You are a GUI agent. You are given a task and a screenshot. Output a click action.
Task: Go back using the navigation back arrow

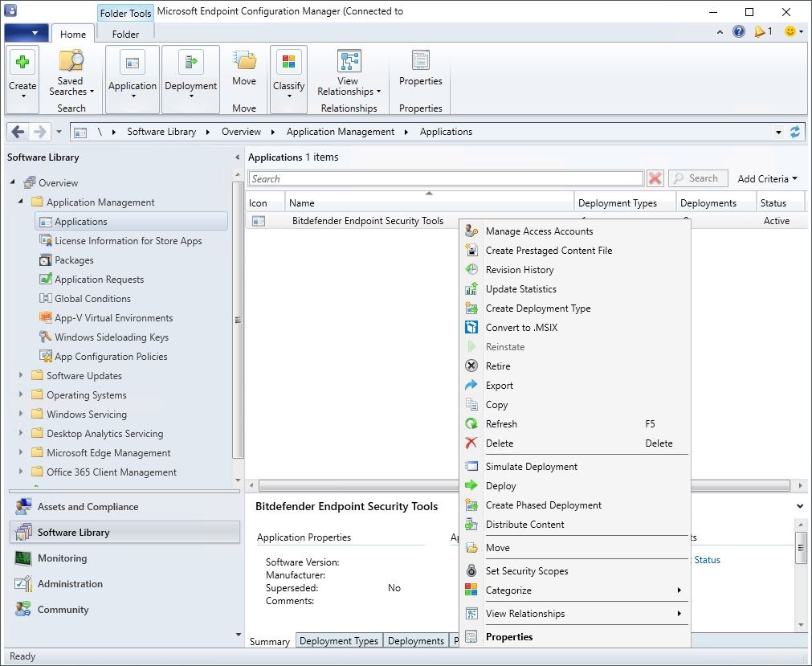(x=18, y=131)
